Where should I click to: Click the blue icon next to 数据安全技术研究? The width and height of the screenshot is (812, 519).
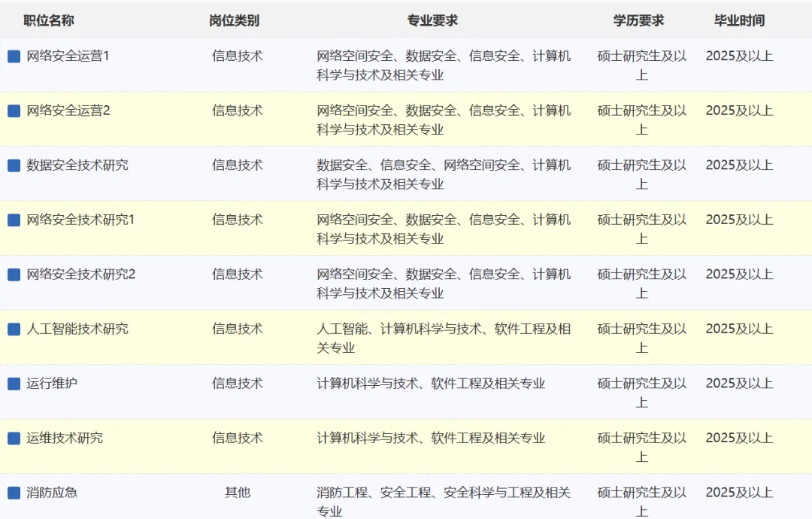point(14,165)
